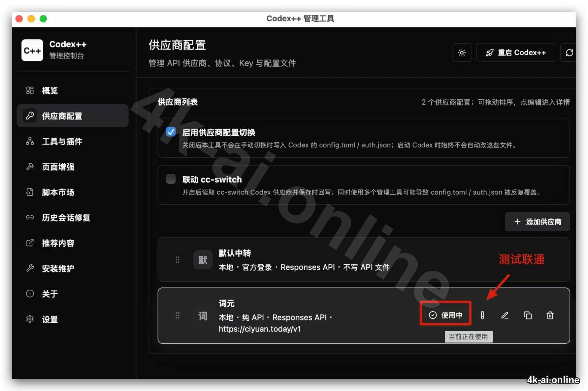Image resolution: width=588 pixels, height=391 pixels.
Task: Select 供应商配置 in the sidebar
Action: (73, 116)
